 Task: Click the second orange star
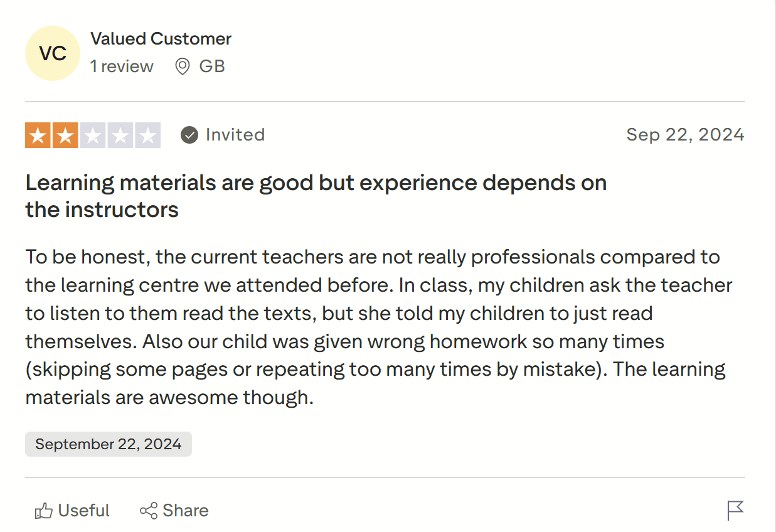coord(65,136)
